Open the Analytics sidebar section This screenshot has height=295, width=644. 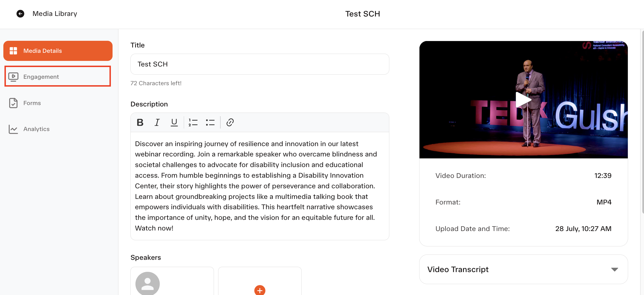pyautogui.click(x=58, y=129)
